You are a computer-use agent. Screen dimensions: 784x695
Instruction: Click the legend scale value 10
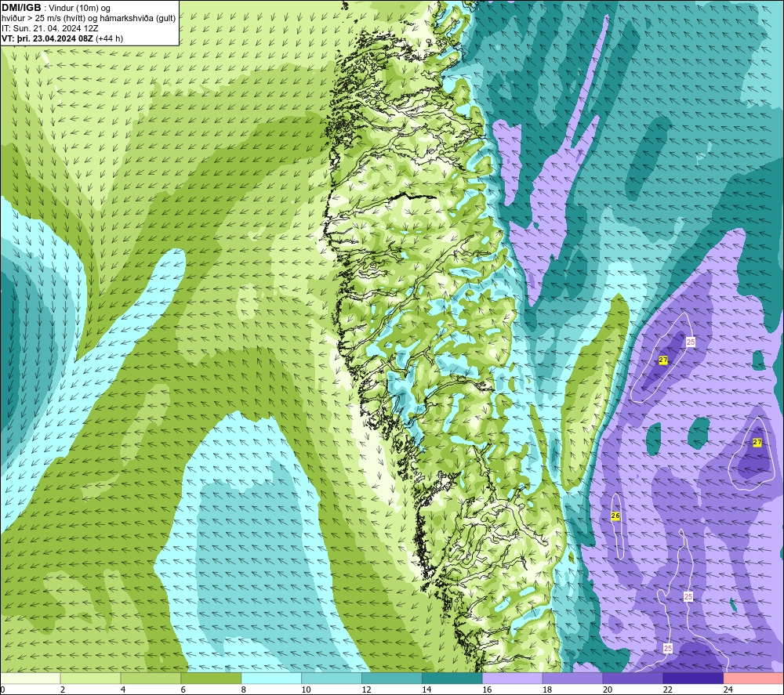(x=306, y=690)
